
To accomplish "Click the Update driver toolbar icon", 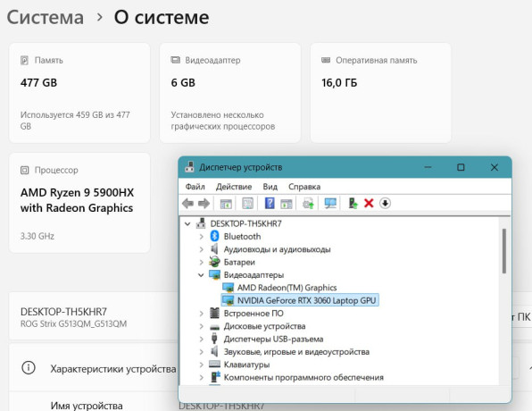I will click(308, 204).
